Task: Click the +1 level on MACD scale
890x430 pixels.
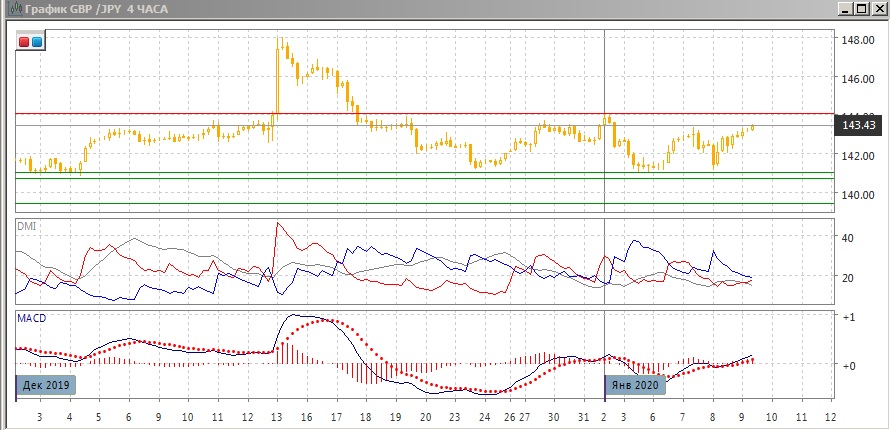Action: 848,317
